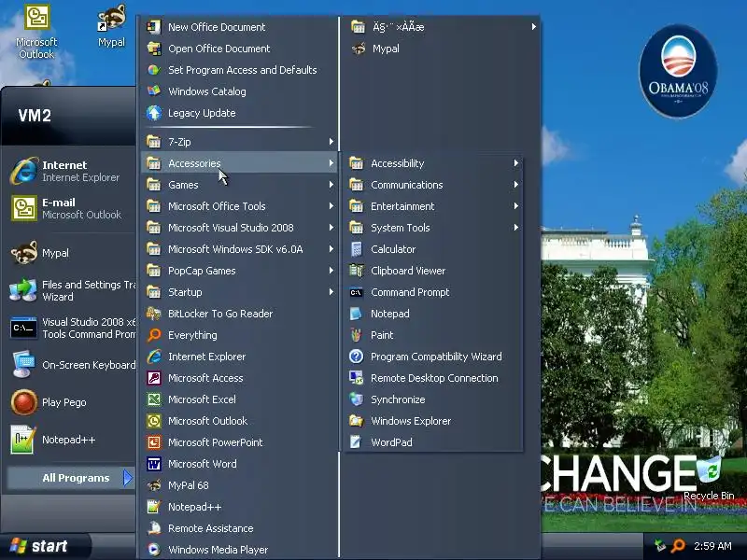Screen dimensions: 747x560
Task: Launch MyPal 68 browser
Action: click(x=239, y=484)
